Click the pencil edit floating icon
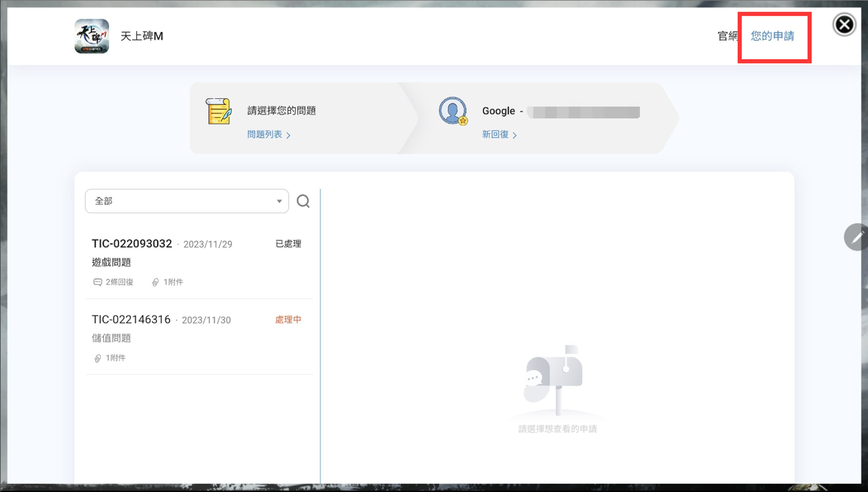The height and width of the screenshot is (492, 868). (856, 237)
